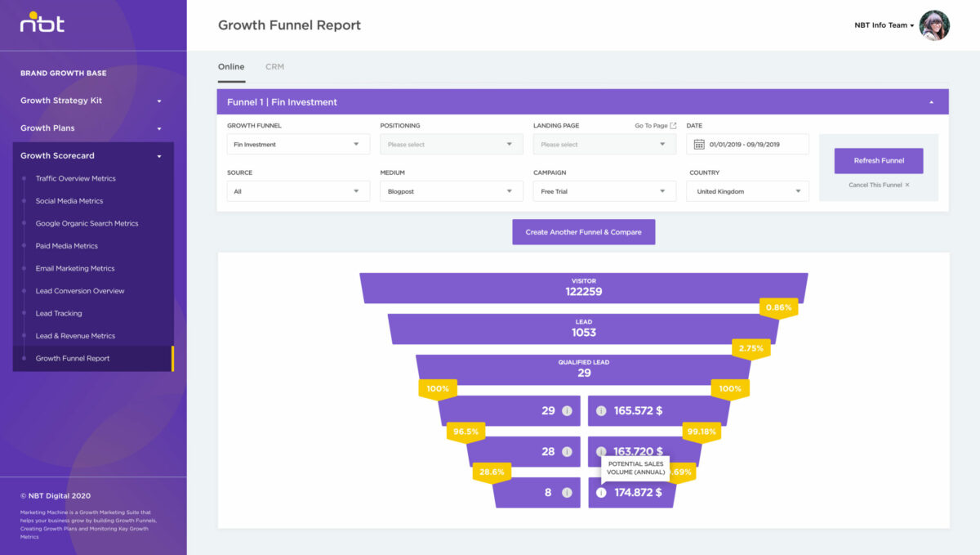The height and width of the screenshot is (555, 980).
Task: Open the Fin Investment growth funnel dropdown
Action: (298, 144)
